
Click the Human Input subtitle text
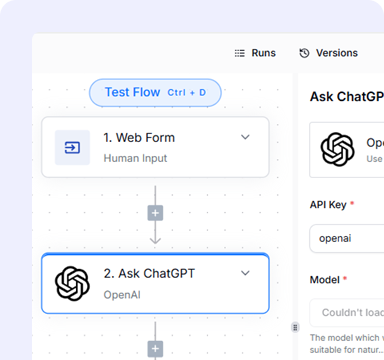135,158
